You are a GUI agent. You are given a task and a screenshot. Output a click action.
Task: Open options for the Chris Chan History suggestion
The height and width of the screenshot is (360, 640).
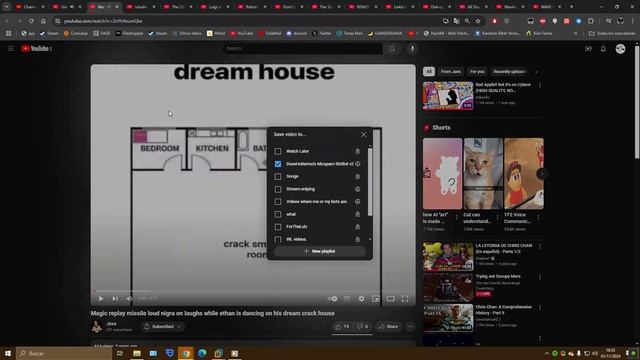tap(540, 308)
